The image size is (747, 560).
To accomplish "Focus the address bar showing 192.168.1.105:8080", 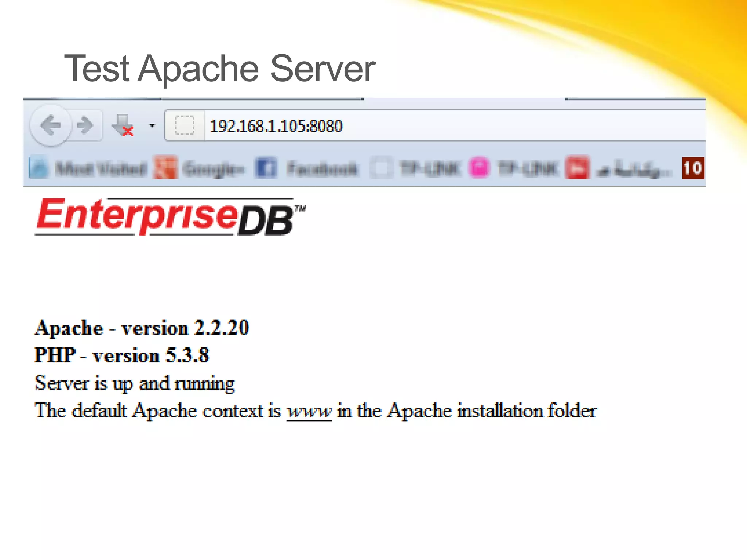I will [x=435, y=125].
